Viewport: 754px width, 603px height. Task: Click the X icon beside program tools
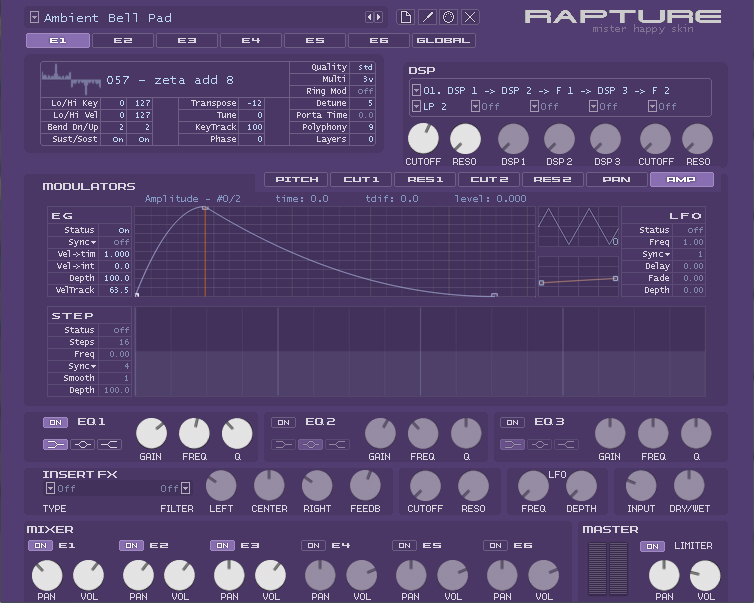[x=471, y=17]
